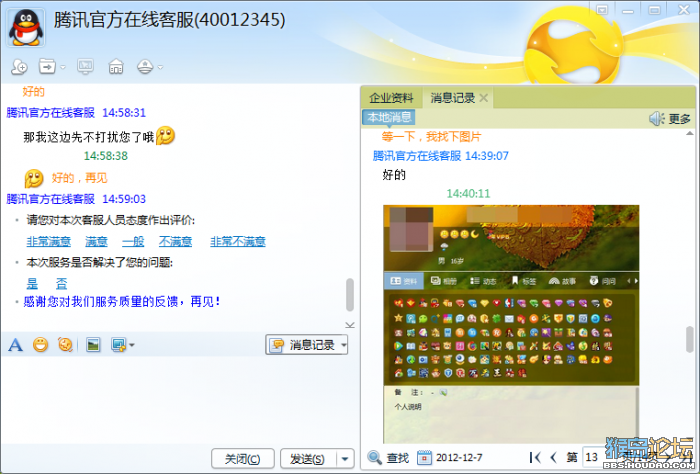Open the send file dropdown arrow
Screen dimensions: 700x474
[x=62, y=67]
